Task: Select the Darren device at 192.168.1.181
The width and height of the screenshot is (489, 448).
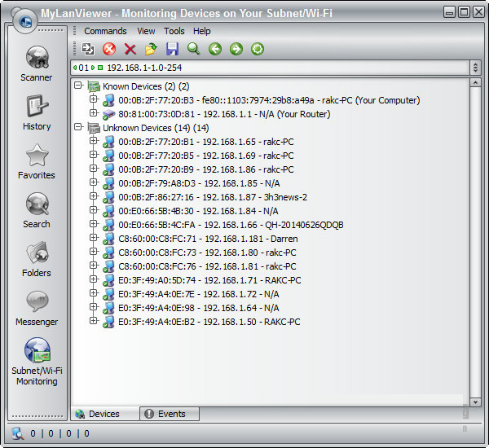Action: tap(208, 239)
